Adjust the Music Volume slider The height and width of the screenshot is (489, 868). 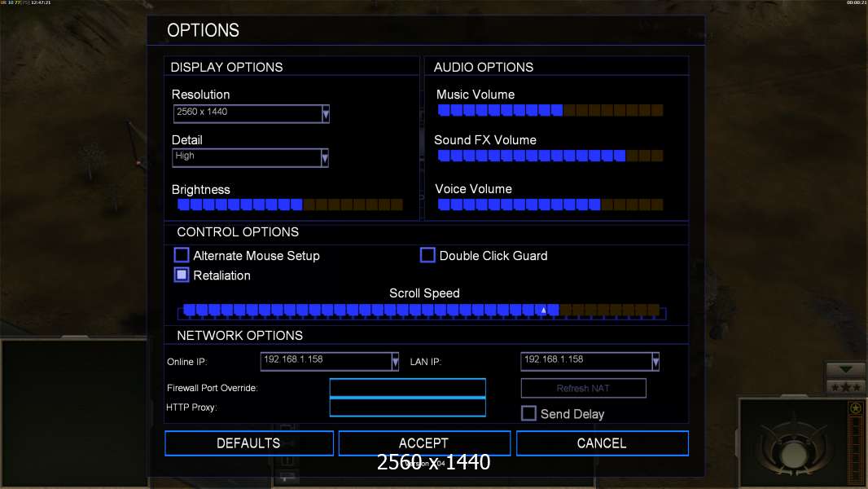[x=550, y=110]
